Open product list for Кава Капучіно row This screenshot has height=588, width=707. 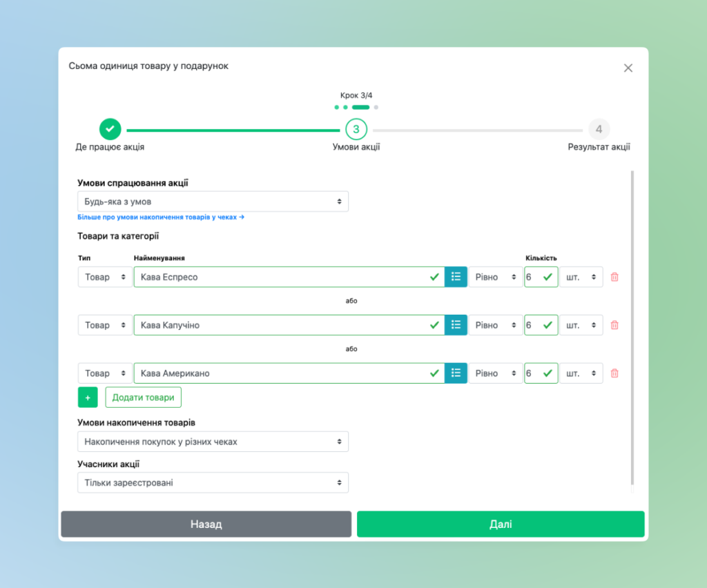coord(456,325)
